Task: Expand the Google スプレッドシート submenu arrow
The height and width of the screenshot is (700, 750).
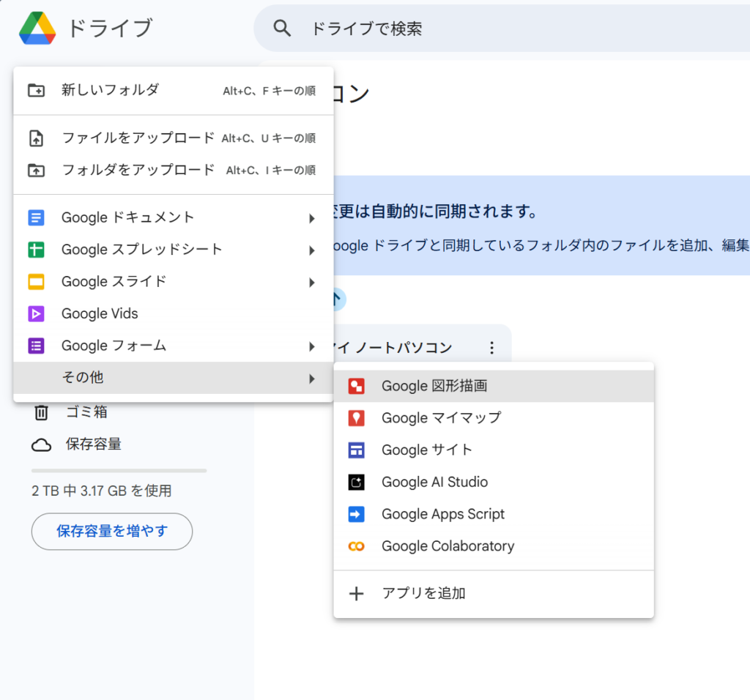Action: [312, 250]
